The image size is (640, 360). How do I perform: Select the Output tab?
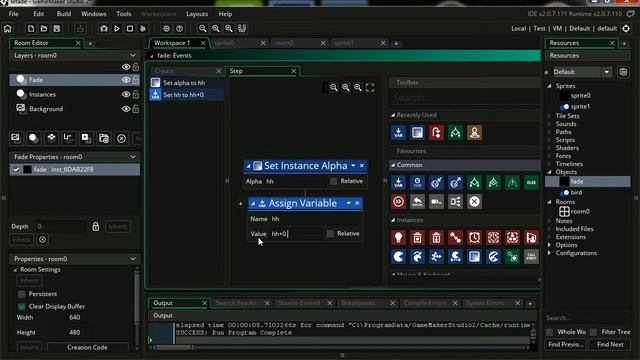(163, 303)
